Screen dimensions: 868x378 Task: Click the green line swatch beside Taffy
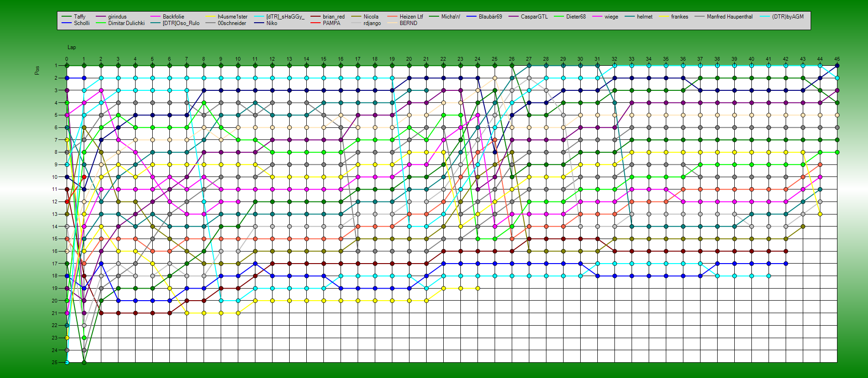click(67, 17)
